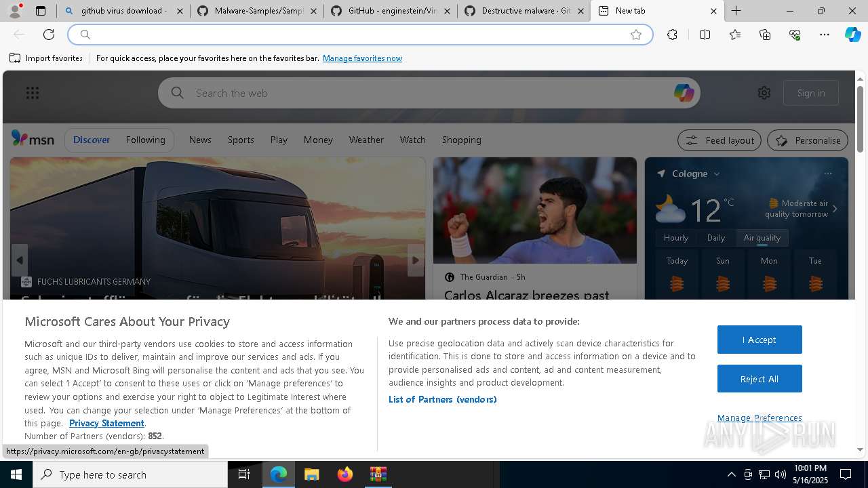The image size is (868, 488).
Task: Open File Explorer from taskbar
Action: (x=311, y=474)
